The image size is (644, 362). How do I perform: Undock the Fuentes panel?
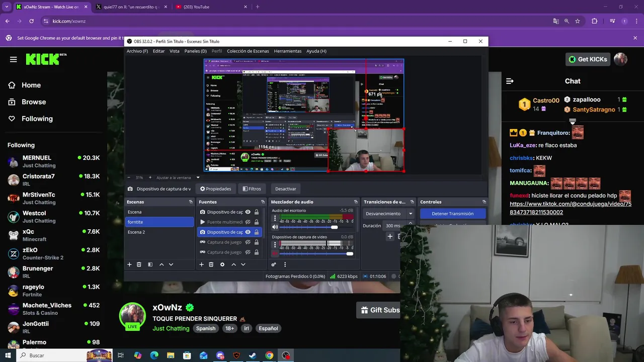[263, 202]
